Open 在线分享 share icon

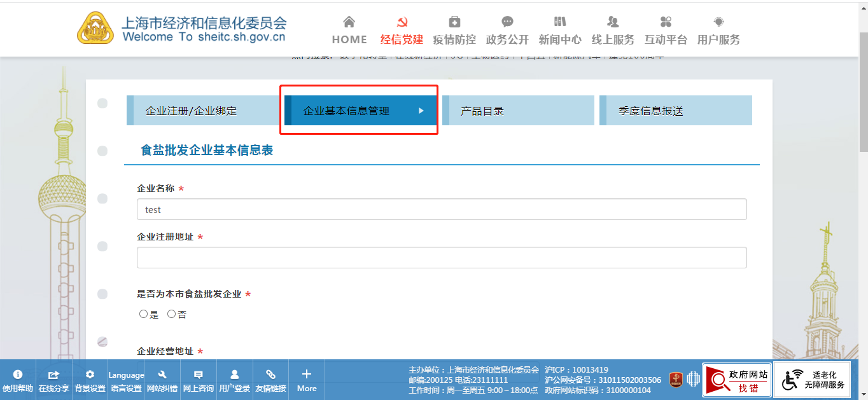point(54,375)
